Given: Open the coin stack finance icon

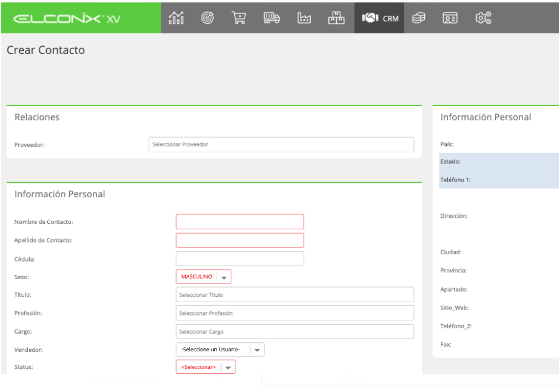Looking at the screenshot, I should click(419, 18).
